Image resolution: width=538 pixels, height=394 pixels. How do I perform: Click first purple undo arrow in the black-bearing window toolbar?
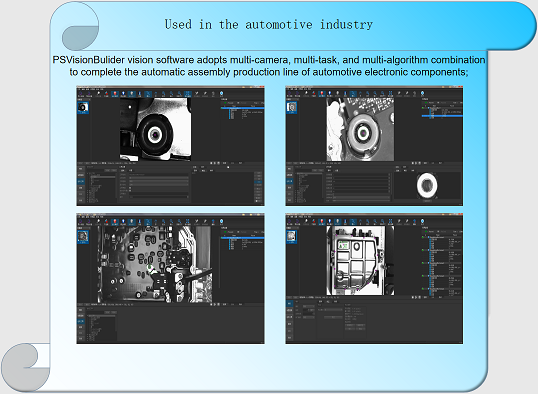(81, 94)
